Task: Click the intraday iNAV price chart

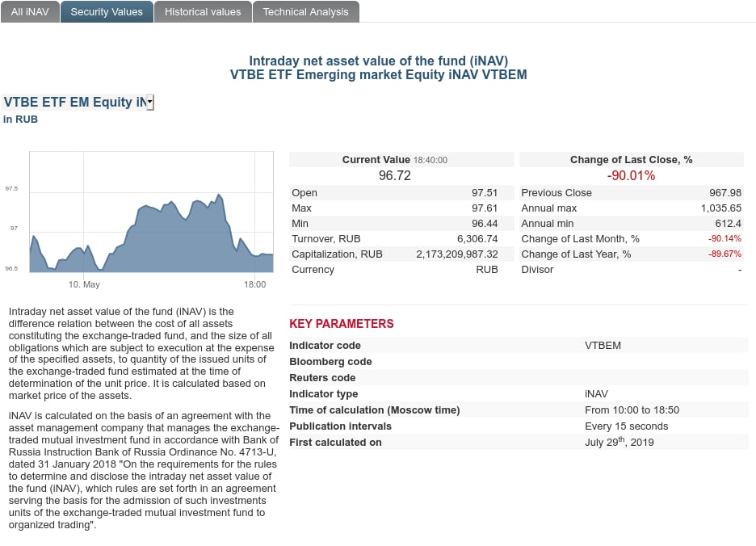Action: [151, 212]
